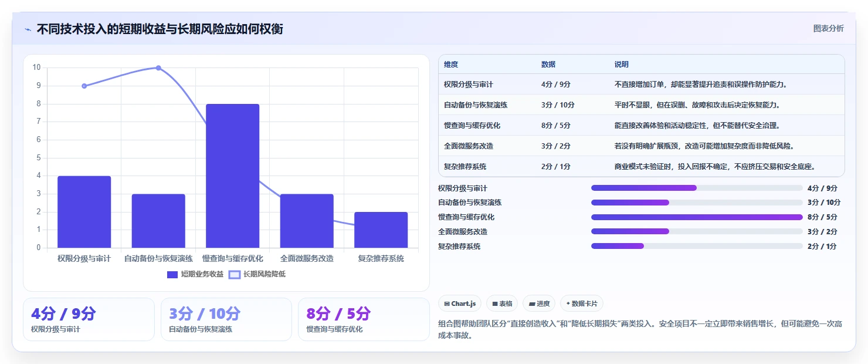This screenshot has height=364, width=868.
Task: Click the 权限分级与审计 bar in the chart
Action: [84, 212]
